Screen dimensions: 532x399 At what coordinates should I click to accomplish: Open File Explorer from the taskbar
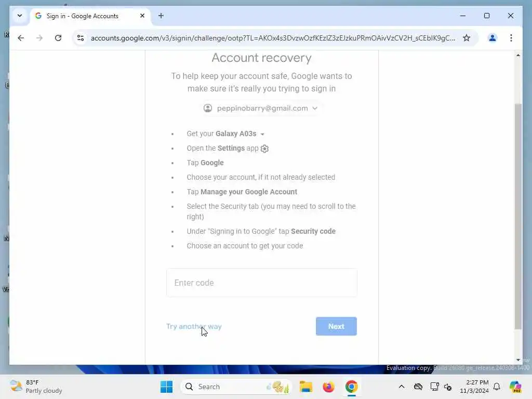pos(305,387)
